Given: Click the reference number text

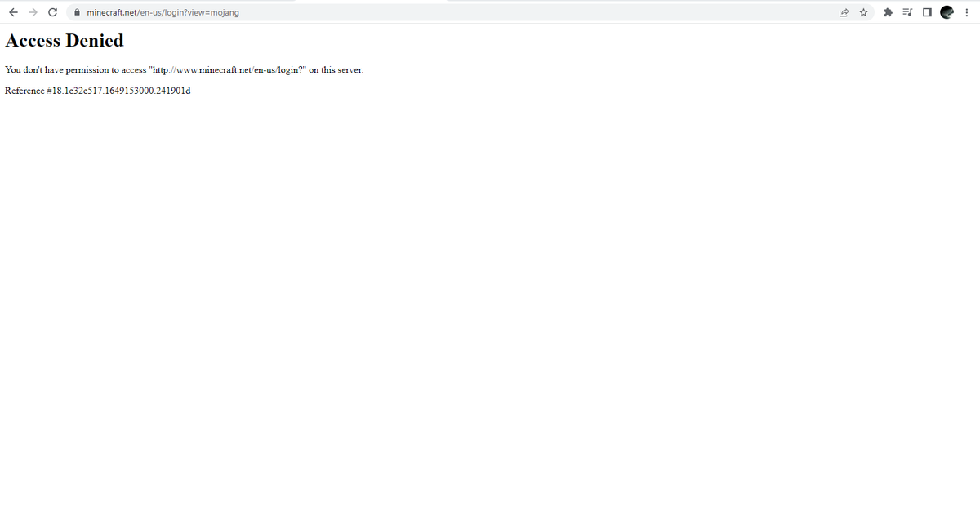Looking at the screenshot, I should (x=97, y=91).
